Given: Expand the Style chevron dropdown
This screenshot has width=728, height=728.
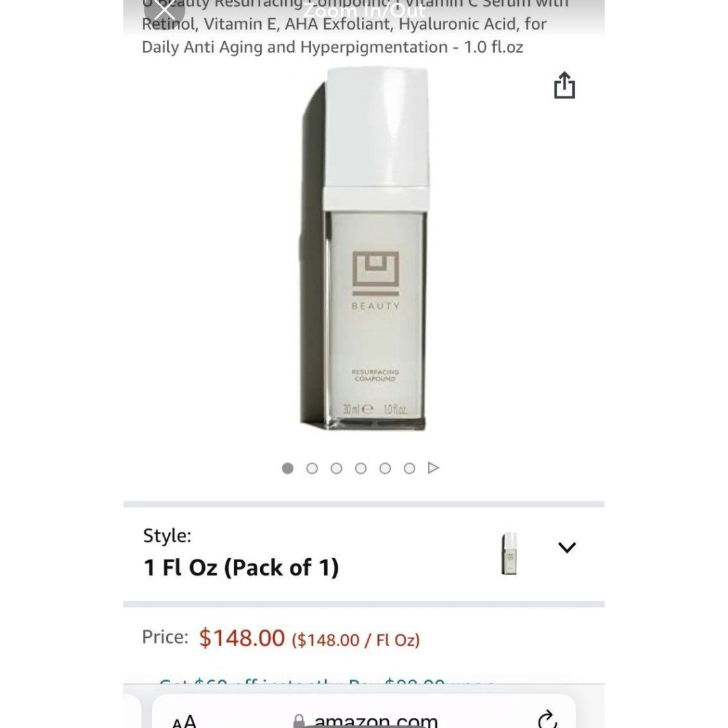Looking at the screenshot, I should point(566,547).
